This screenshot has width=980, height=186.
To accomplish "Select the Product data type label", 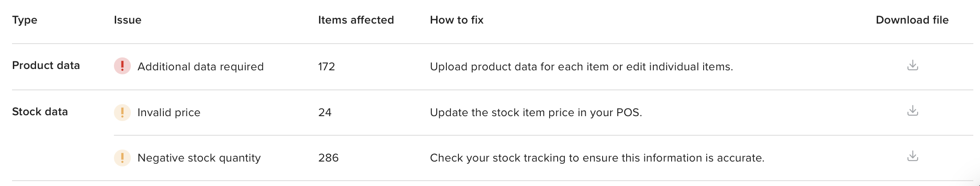I will [x=46, y=65].
